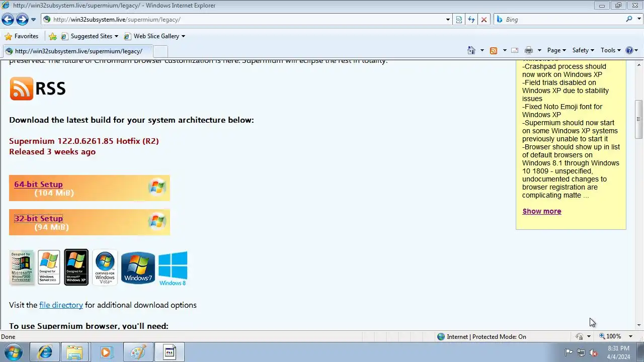Click the address bar URL field

[x=244, y=20]
